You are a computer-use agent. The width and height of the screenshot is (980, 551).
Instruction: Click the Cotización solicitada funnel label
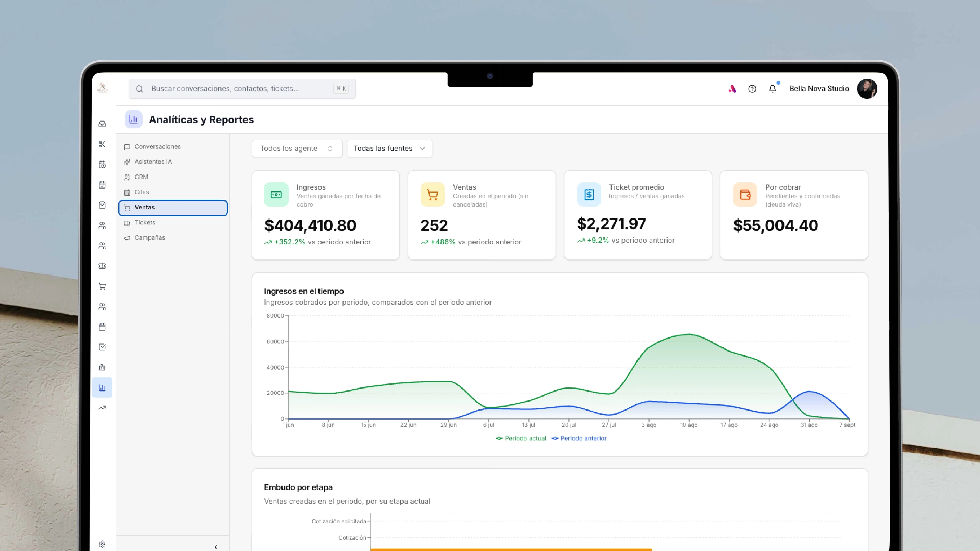pyautogui.click(x=339, y=521)
